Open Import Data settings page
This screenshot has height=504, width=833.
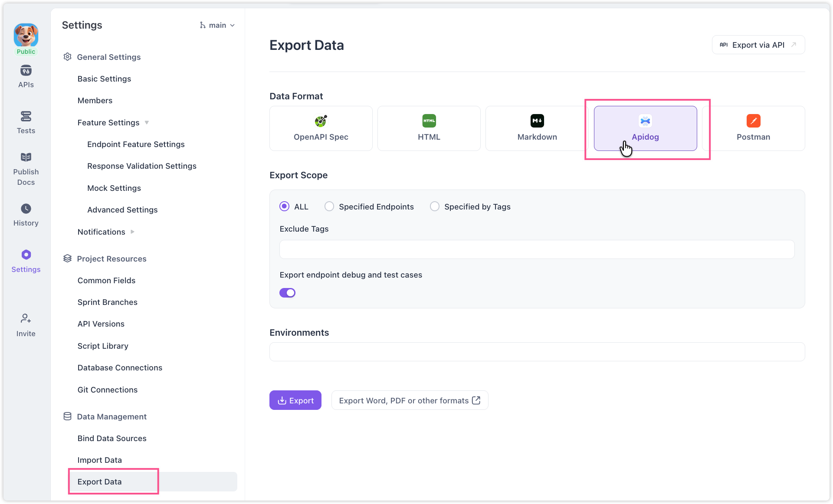(99, 460)
